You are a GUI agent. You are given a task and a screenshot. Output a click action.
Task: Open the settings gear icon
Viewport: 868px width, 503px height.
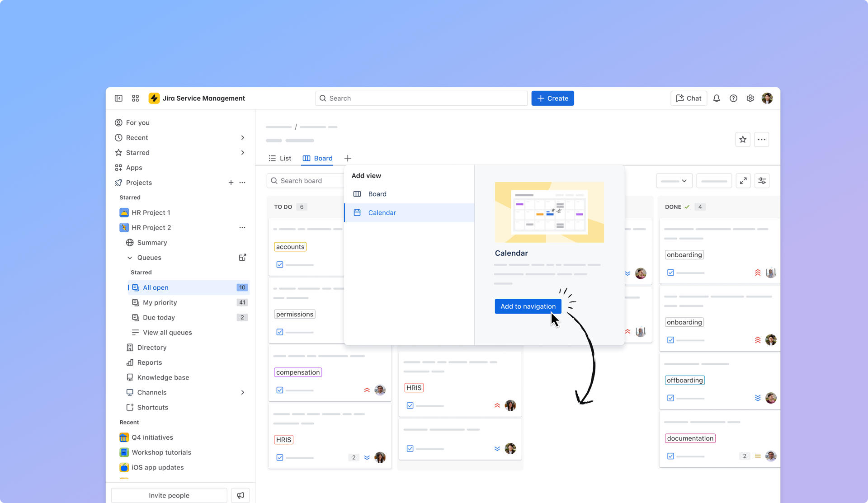(750, 98)
